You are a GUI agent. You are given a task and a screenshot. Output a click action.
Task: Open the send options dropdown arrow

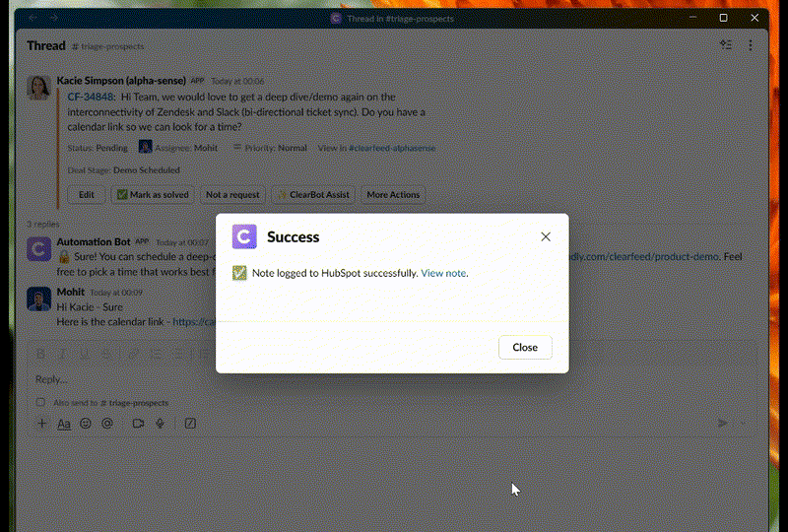[743, 424]
